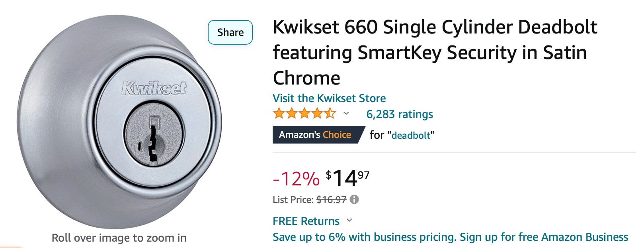Click the Share button
The height and width of the screenshot is (248, 644).
[x=230, y=32]
